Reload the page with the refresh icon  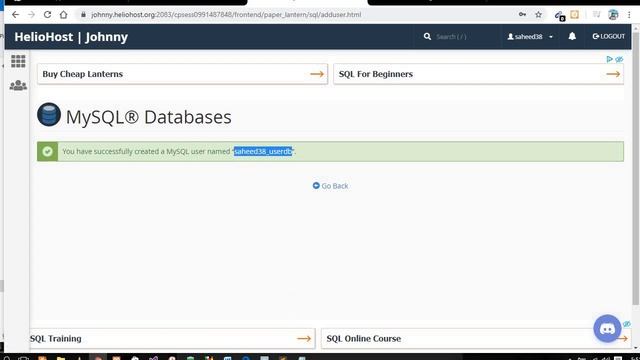(47, 15)
